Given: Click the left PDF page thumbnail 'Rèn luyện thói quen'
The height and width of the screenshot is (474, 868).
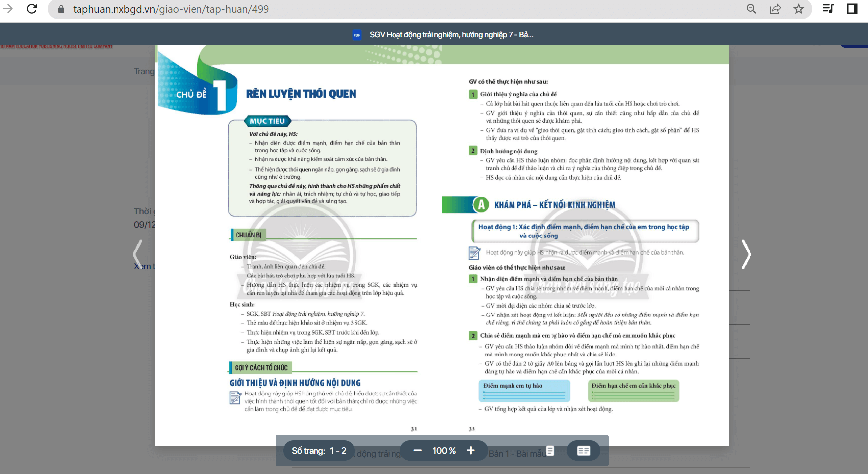Looking at the screenshot, I should tap(298, 245).
